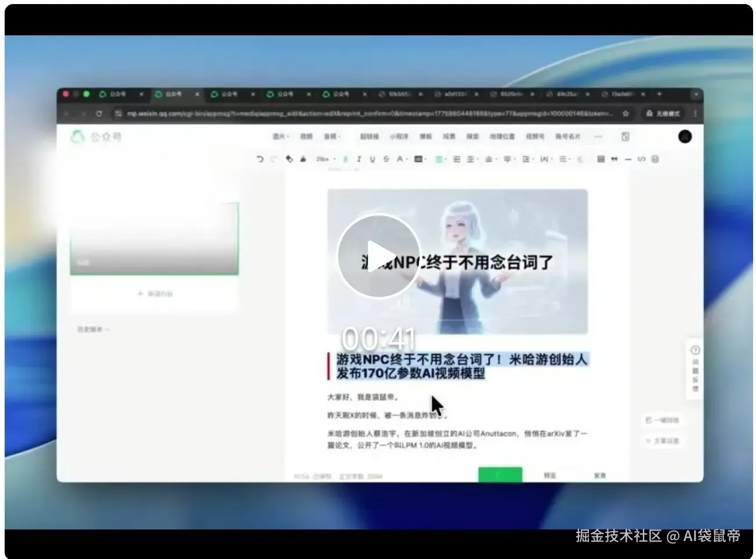The image size is (756, 559).
Task: Click the 公众号 logo
Action: click(x=96, y=137)
